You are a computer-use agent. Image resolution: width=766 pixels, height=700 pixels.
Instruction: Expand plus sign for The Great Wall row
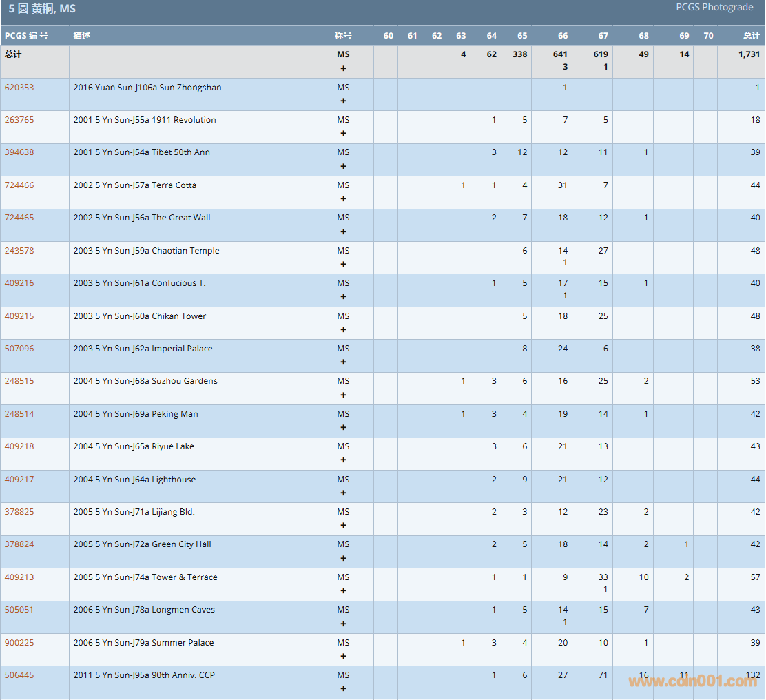(x=343, y=231)
